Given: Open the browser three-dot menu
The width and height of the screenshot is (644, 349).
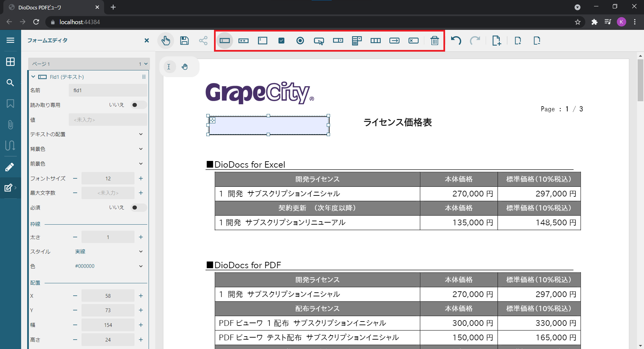Looking at the screenshot, I should (x=635, y=22).
